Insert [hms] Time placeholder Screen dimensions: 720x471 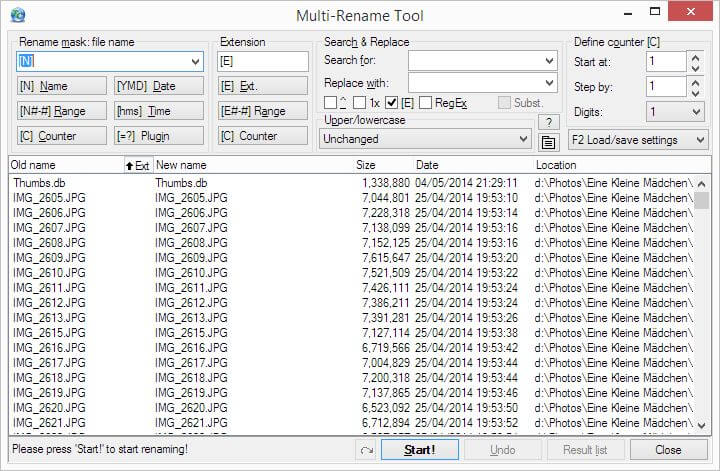159,111
